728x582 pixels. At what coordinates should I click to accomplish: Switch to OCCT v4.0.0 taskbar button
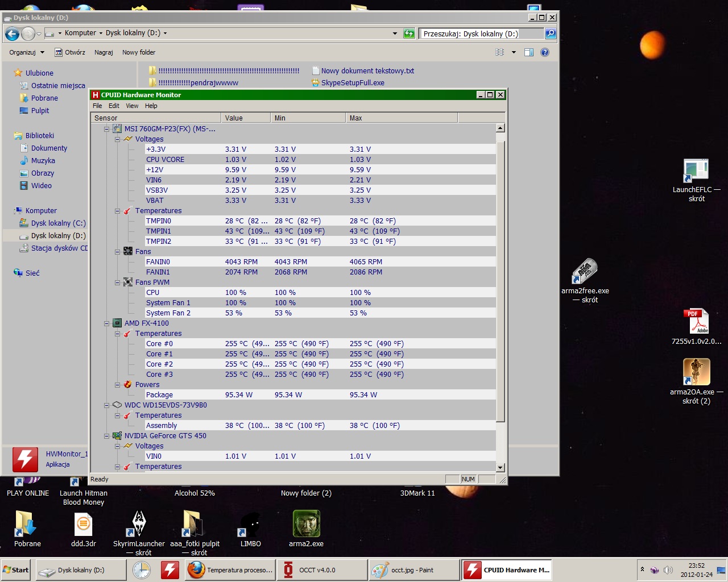(x=322, y=570)
